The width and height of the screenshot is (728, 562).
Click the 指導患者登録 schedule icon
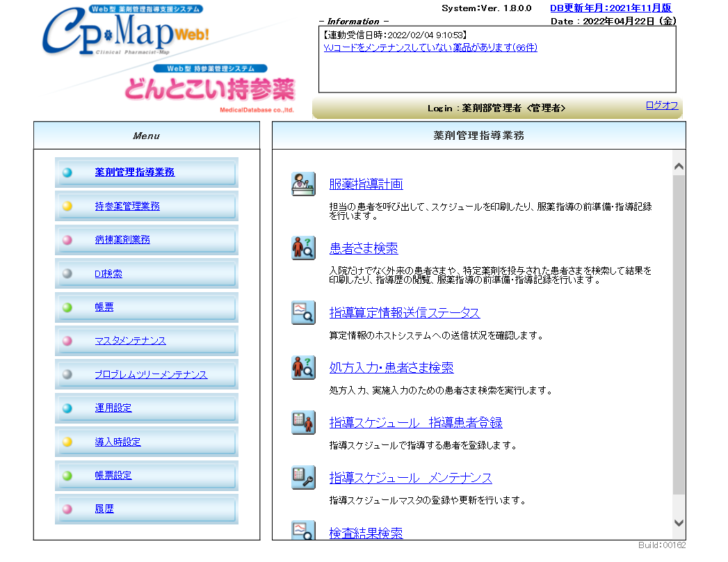[x=303, y=422]
